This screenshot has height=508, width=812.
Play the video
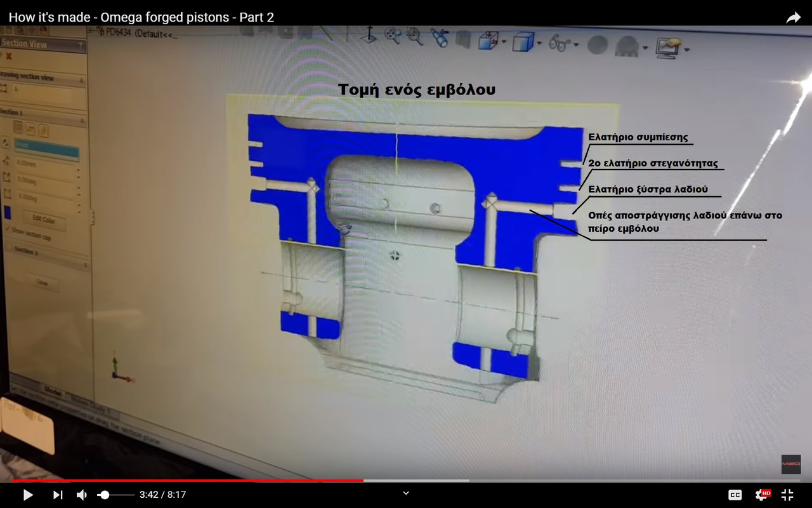coord(28,495)
